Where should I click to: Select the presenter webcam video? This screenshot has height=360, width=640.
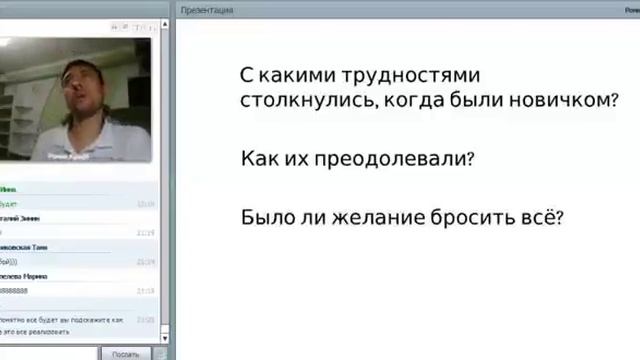coord(75,100)
